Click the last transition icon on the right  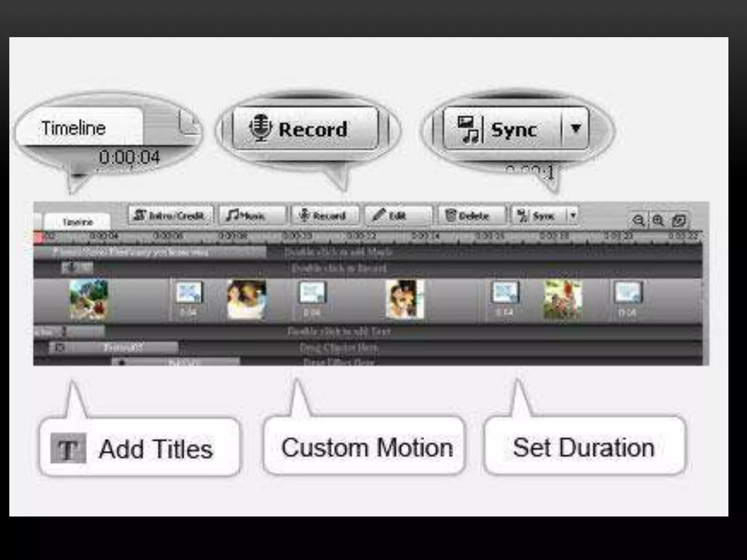tap(628, 293)
